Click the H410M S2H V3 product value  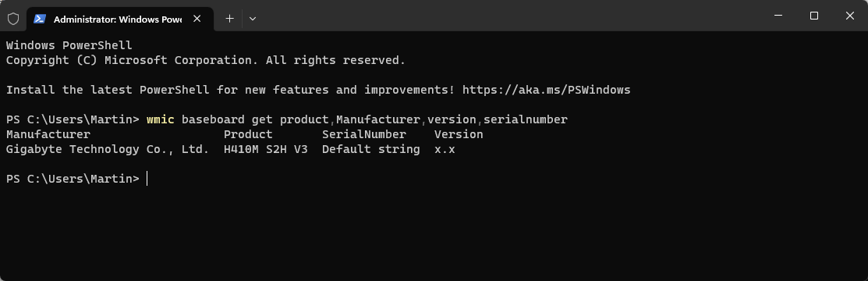266,149
